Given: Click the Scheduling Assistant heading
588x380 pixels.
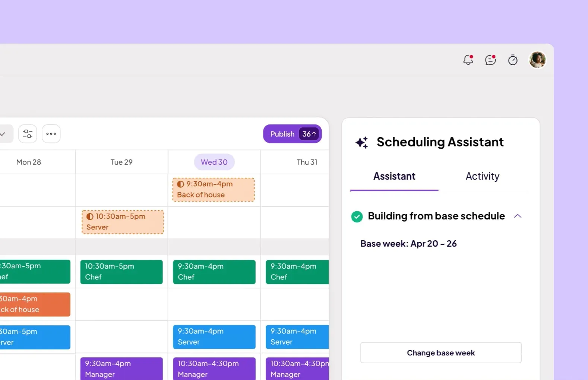Looking at the screenshot, I should point(440,142).
